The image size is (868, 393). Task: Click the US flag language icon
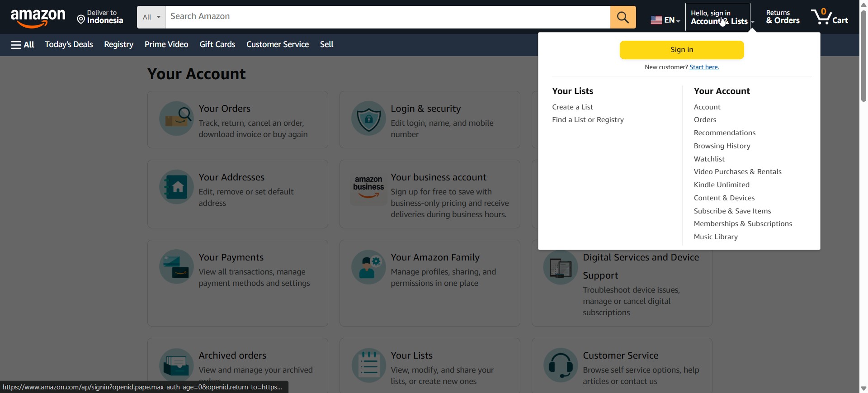656,20
